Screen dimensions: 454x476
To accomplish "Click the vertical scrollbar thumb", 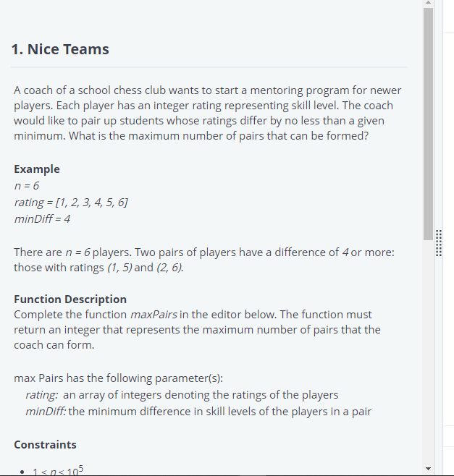I will click(428, 124).
